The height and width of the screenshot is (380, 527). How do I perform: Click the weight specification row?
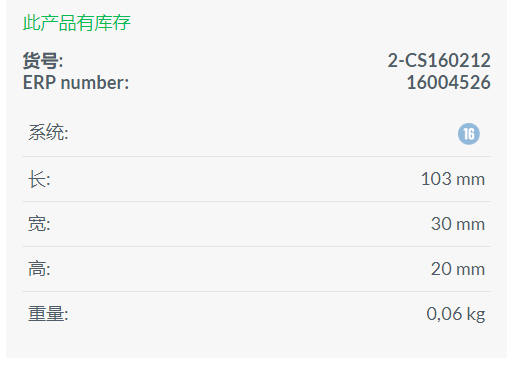tap(256, 314)
